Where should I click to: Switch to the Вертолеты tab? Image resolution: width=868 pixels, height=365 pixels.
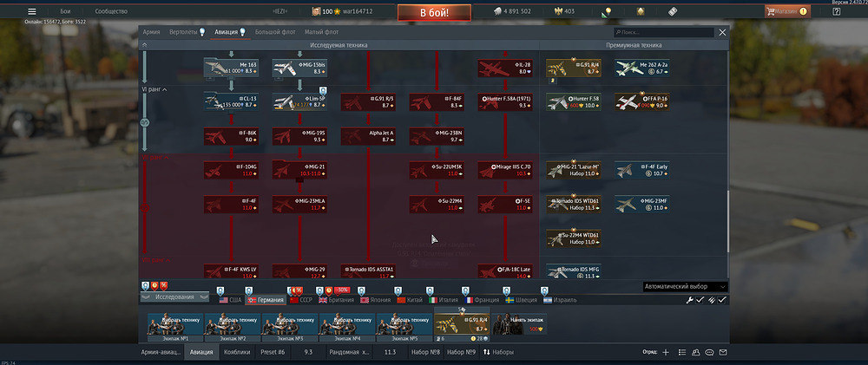point(187,32)
